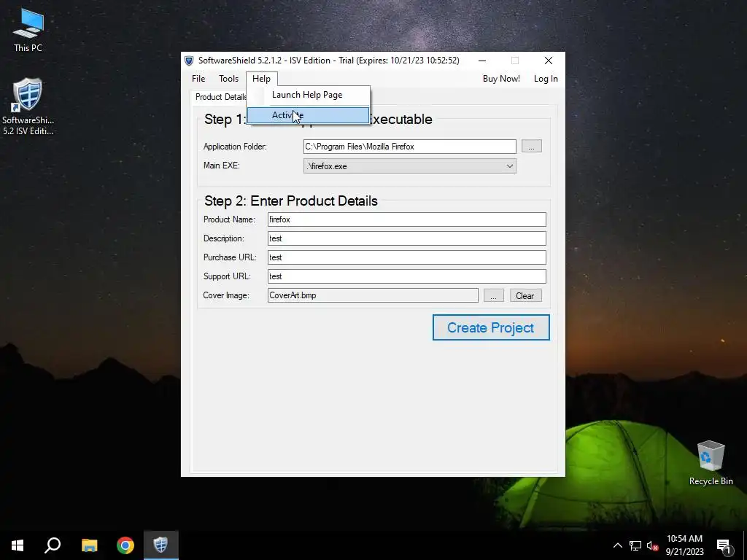Open the Tools menu
The width and height of the screenshot is (747, 560).
(228, 79)
